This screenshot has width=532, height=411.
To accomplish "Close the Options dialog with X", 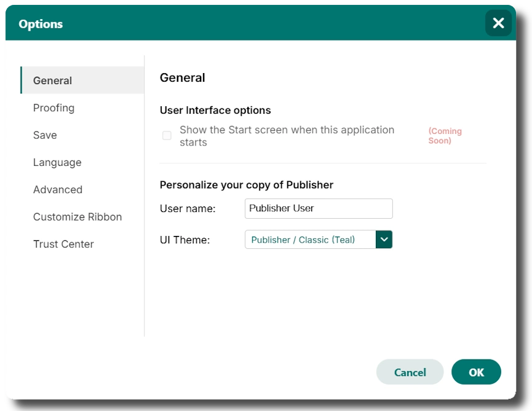I will [498, 23].
